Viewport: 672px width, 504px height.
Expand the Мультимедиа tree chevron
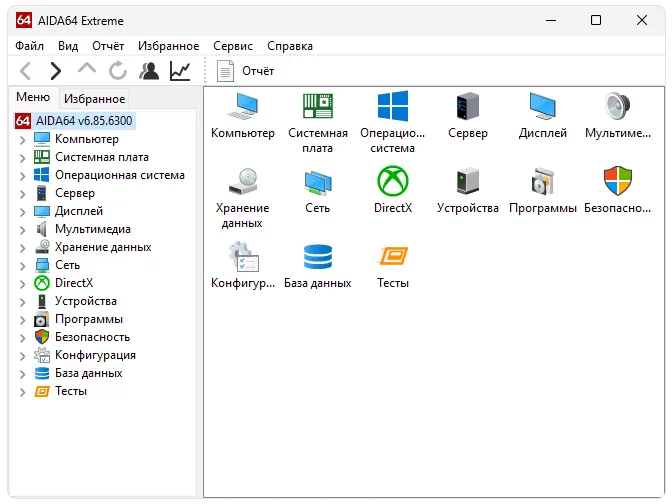point(22,230)
